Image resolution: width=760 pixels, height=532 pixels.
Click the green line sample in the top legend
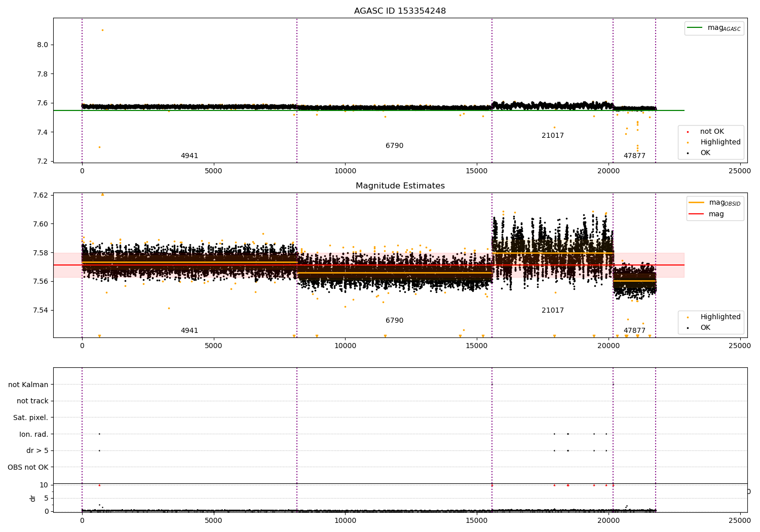(x=696, y=28)
